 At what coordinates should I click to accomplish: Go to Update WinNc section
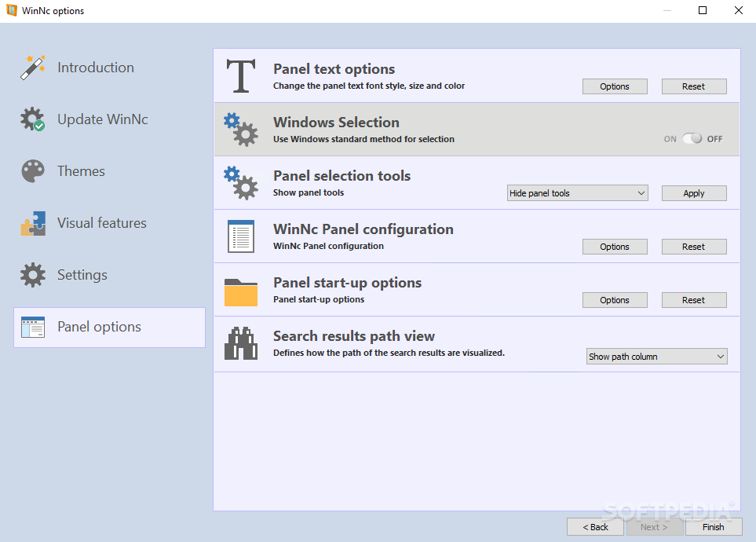[x=109, y=119]
